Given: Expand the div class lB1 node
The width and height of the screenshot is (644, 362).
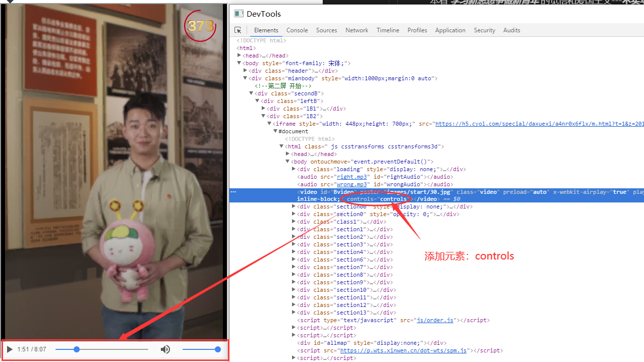Looking at the screenshot, I should coord(263,109).
